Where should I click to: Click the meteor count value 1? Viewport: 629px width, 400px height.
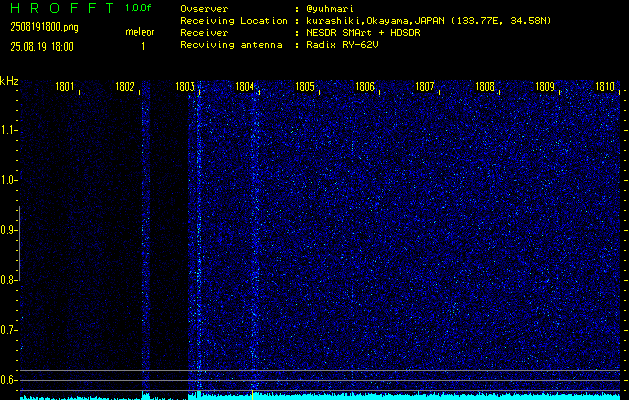pyautogui.click(x=143, y=47)
